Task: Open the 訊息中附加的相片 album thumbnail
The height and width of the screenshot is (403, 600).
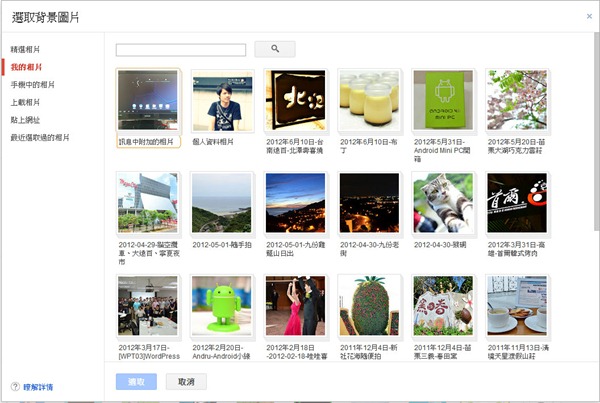Action: point(148,100)
